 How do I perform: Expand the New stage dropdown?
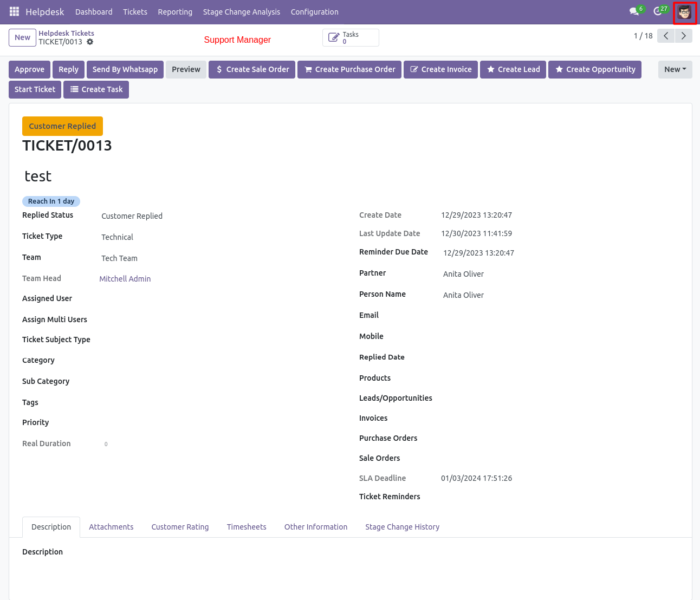[675, 69]
